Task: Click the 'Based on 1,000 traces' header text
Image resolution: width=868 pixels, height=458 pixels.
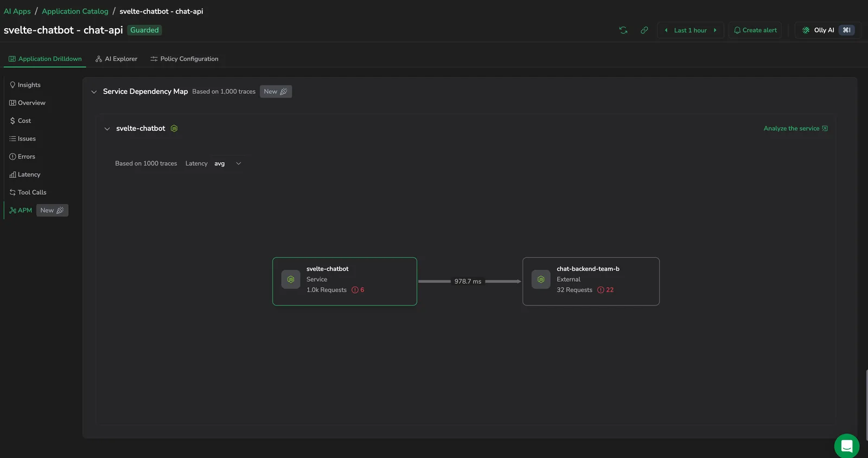Action: coord(224,92)
